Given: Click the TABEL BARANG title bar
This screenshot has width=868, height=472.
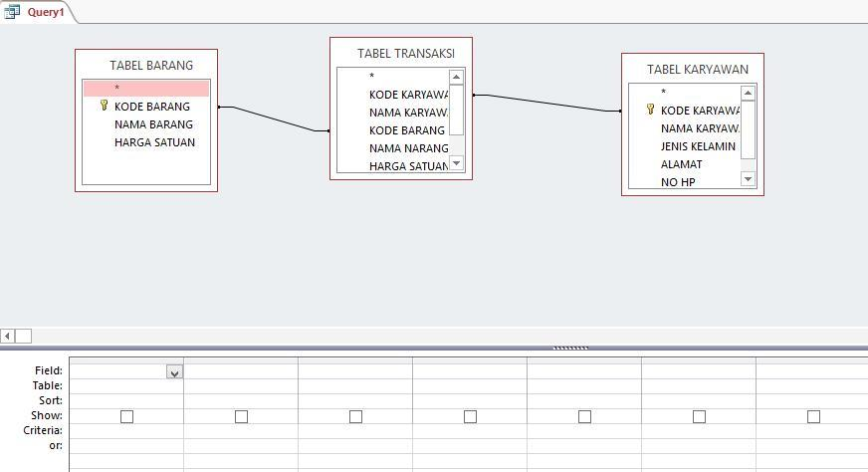Looking at the screenshot, I should coord(151,66).
